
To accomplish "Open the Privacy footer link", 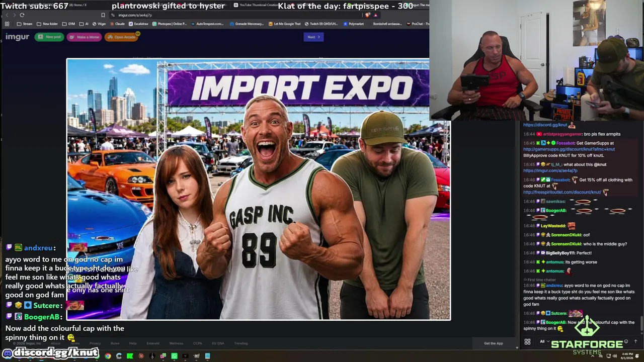I will tap(95, 343).
